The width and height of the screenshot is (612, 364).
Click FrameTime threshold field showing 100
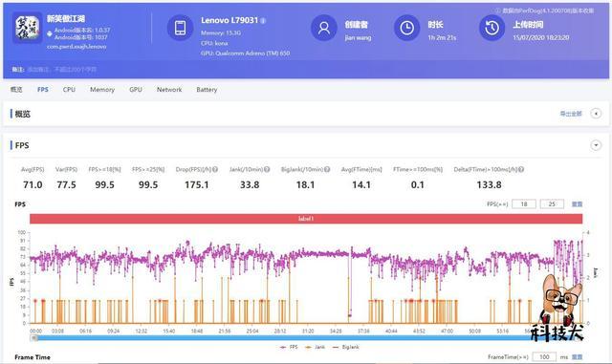point(544,357)
